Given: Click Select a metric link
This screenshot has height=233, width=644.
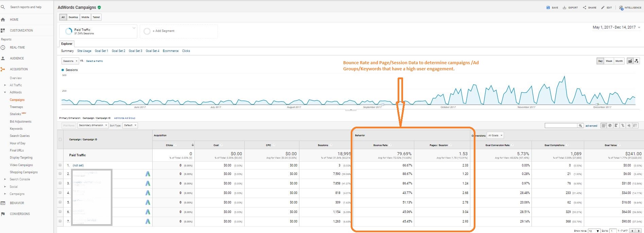Looking at the screenshot, I should [94, 61].
